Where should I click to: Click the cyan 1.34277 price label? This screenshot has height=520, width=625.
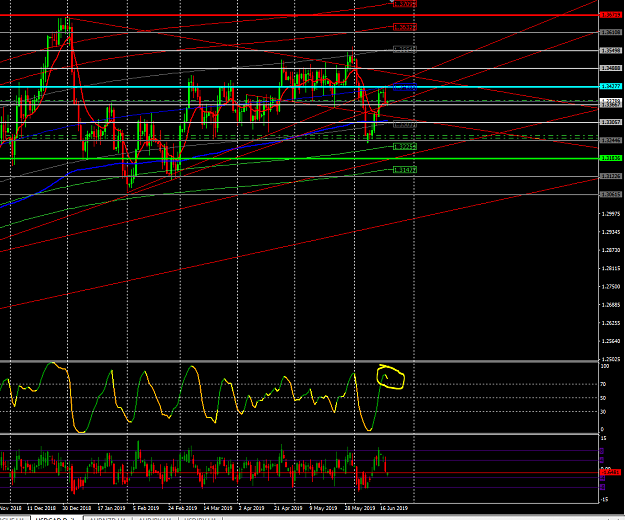pos(611,86)
